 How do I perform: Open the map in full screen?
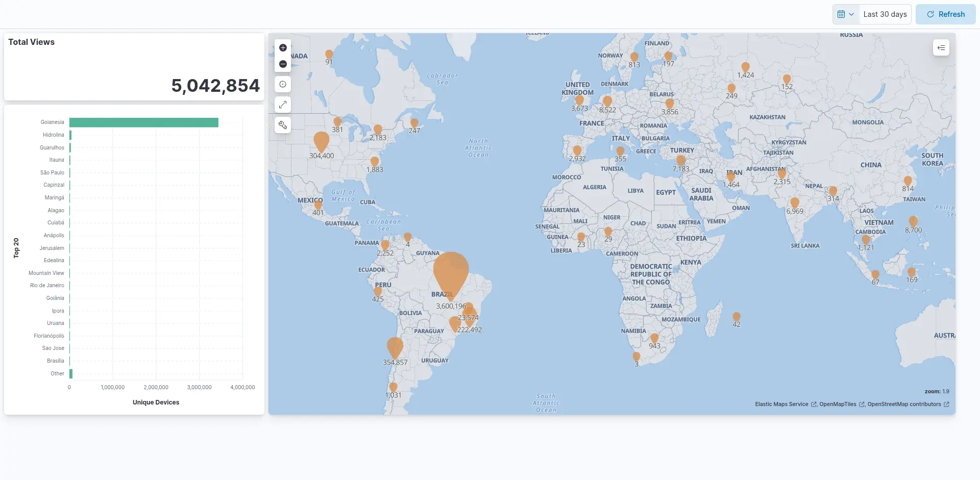click(x=283, y=105)
